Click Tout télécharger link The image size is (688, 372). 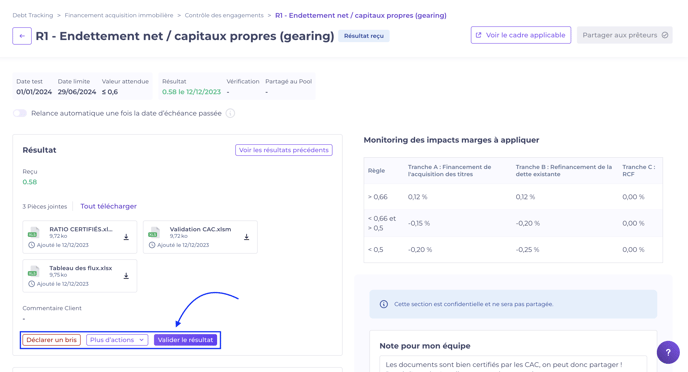[x=108, y=206]
